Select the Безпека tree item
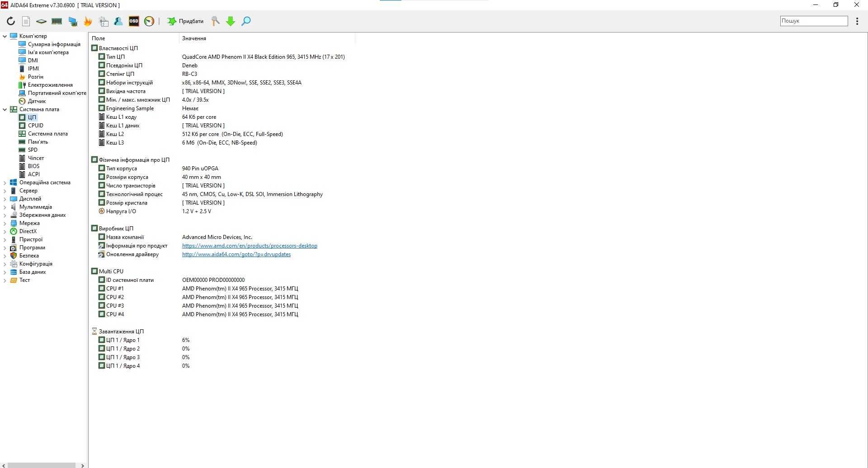The height and width of the screenshot is (468, 868). [28, 256]
